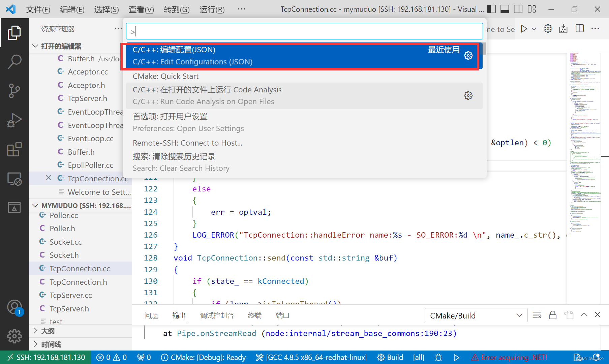Select the CMake: Quick Start command

pyautogui.click(x=165, y=76)
